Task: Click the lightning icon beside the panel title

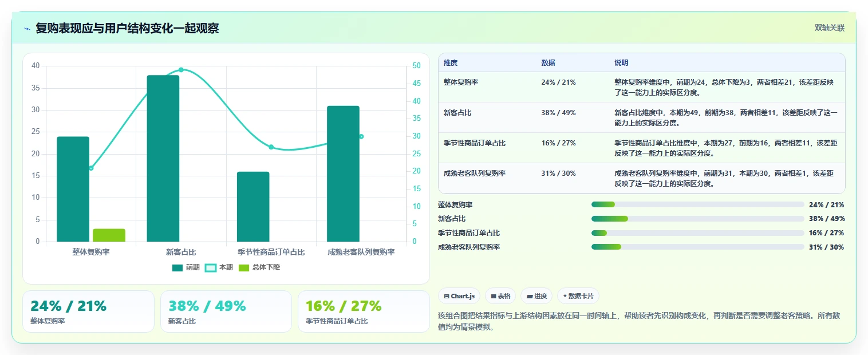Action: pos(27,29)
